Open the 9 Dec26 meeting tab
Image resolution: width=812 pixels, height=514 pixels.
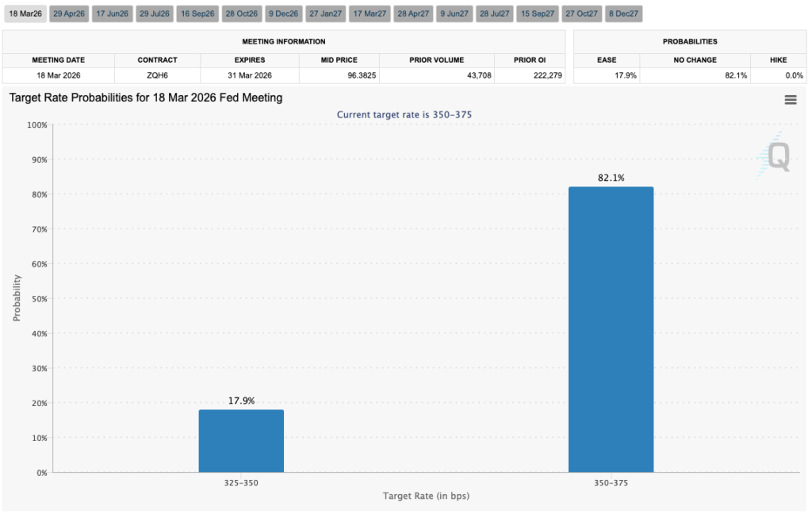[x=283, y=13]
